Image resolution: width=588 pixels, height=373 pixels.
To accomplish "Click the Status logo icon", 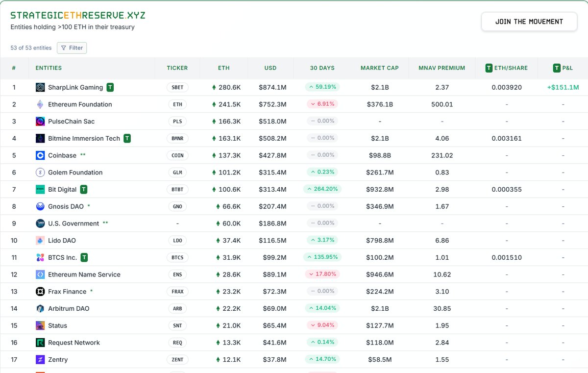I will 40,325.
